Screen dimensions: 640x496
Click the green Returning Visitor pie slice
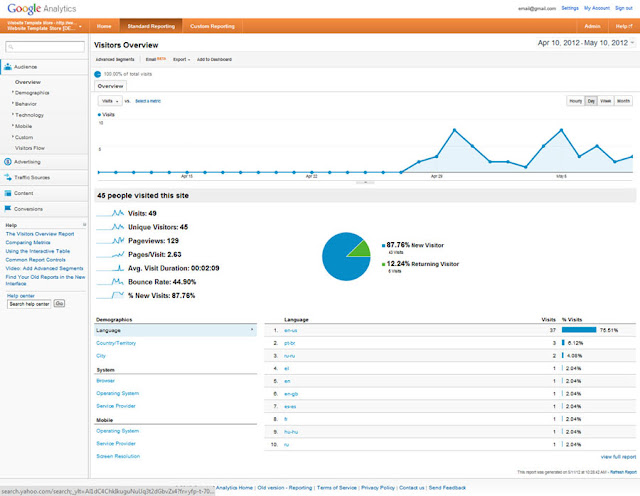360,250
